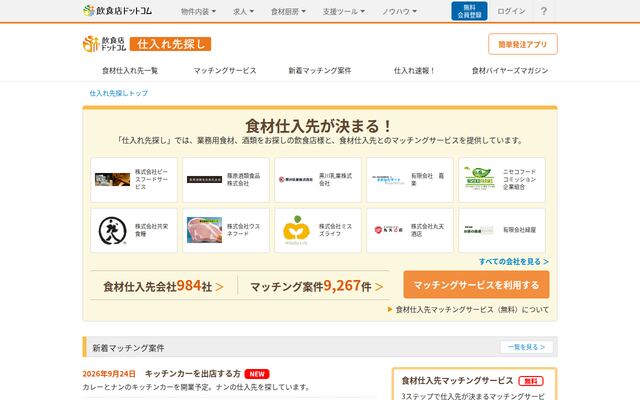Click the 食材仕入先会社984社 link
Viewport: 640px width, 400px height.
click(x=163, y=286)
